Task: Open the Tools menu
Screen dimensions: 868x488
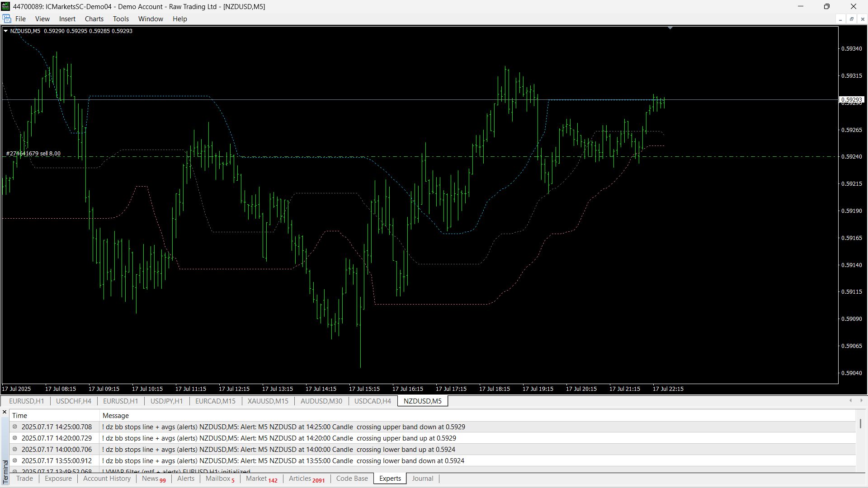Action: pos(121,19)
